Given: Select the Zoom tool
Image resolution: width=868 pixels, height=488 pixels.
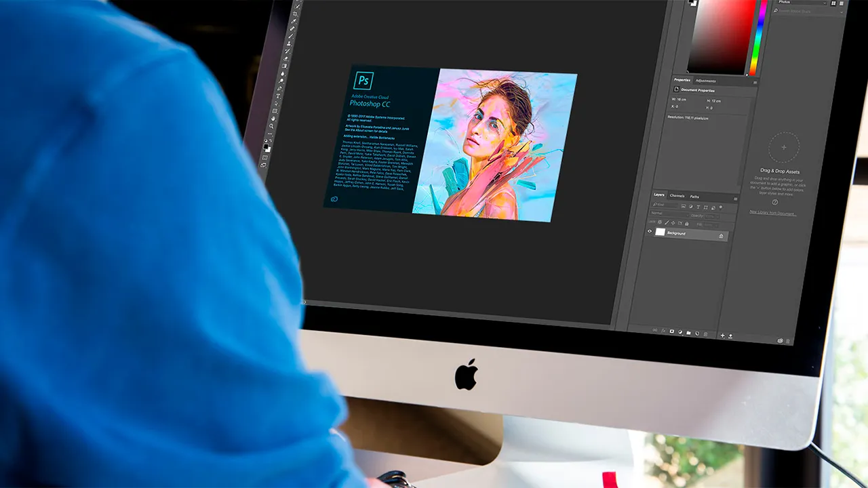Looking at the screenshot, I should pos(271,126).
